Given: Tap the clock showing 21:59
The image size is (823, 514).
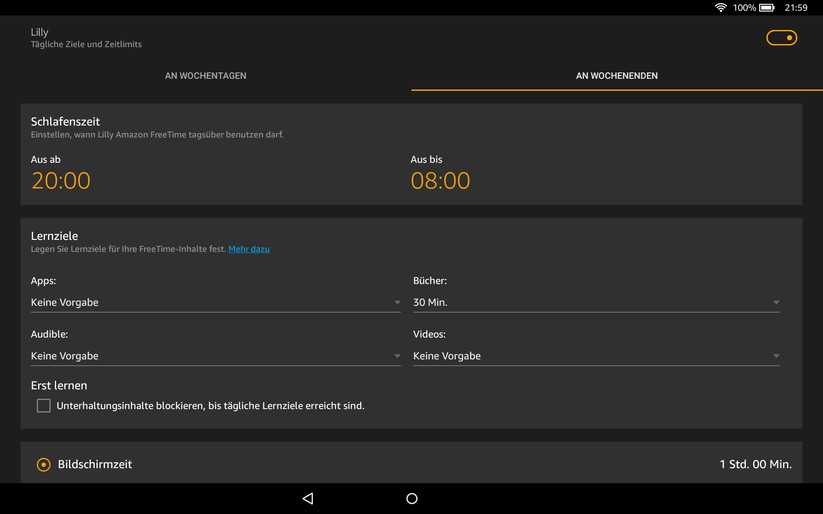Looking at the screenshot, I should 796,7.
